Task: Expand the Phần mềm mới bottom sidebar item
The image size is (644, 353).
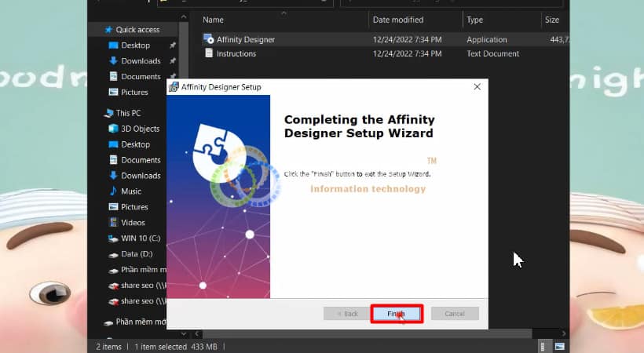Action: point(99,322)
